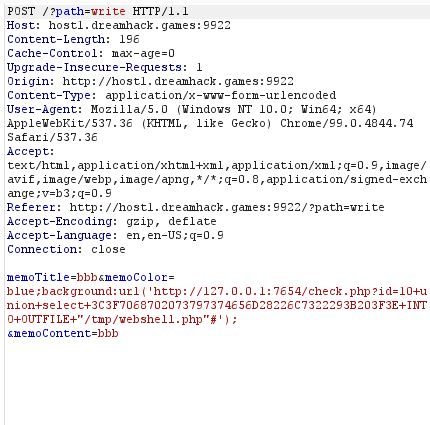This screenshot has width=430, height=425.
Task: Place cursor in empty area of request editor
Action: [217, 383]
